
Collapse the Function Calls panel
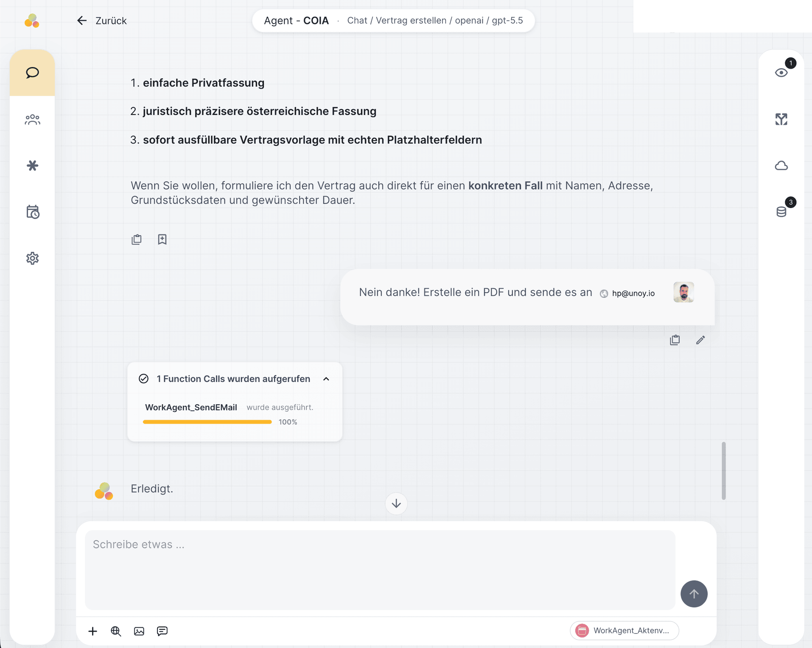point(326,379)
